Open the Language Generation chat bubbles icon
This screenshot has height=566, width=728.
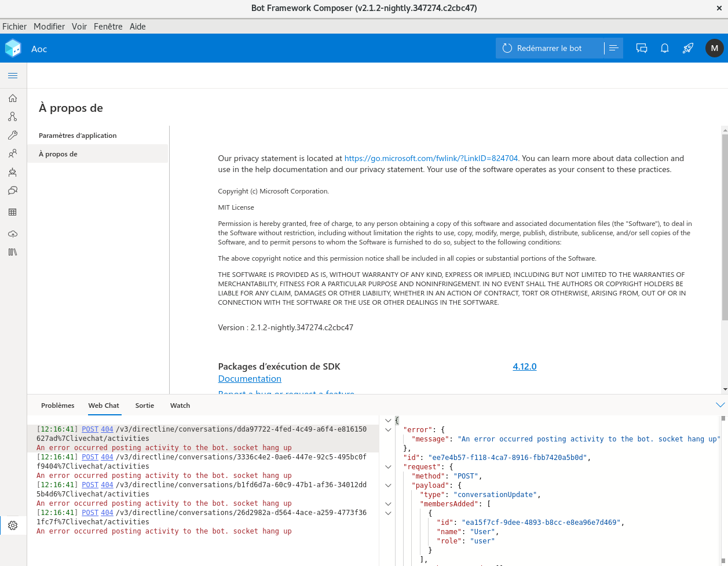pyautogui.click(x=12, y=190)
